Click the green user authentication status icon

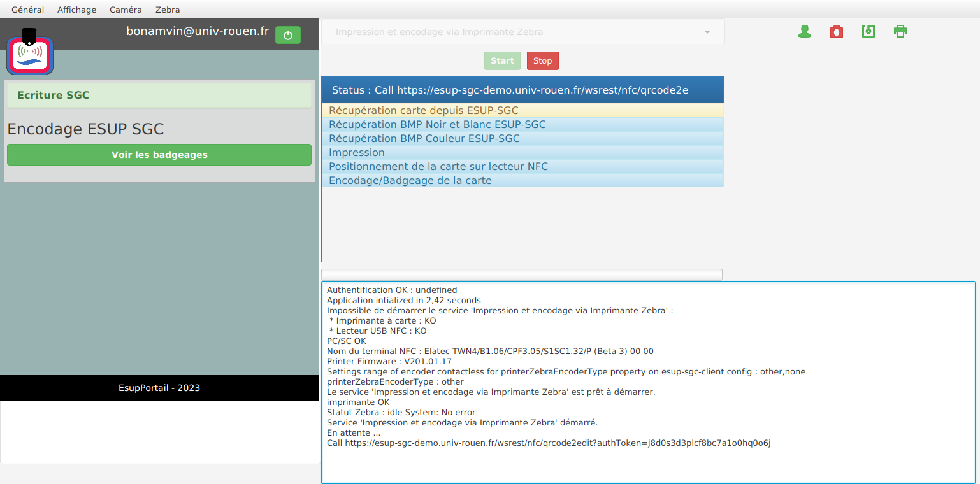click(805, 31)
